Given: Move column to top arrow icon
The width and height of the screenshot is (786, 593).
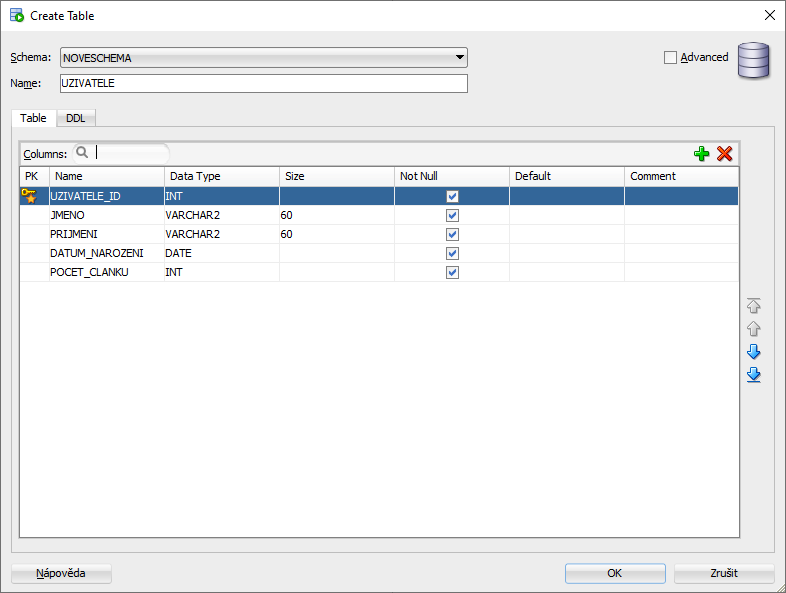Looking at the screenshot, I should coord(754,306).
